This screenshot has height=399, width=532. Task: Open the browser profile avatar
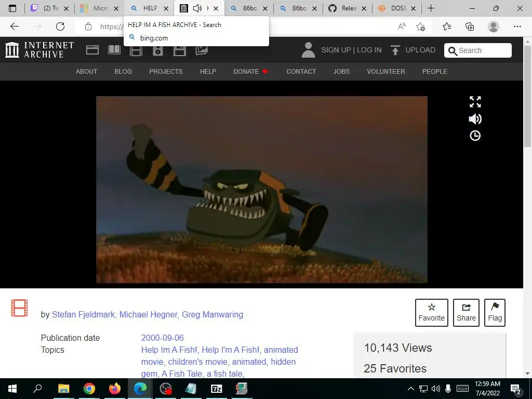(x=494, y=26)
